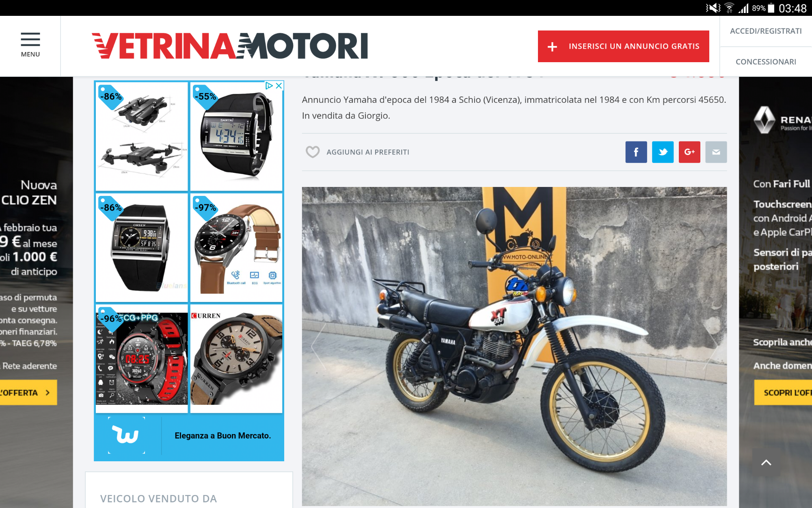Show previous photo with left arrow
This screenshot has width=812, height=508.
(x=319, y=346)
